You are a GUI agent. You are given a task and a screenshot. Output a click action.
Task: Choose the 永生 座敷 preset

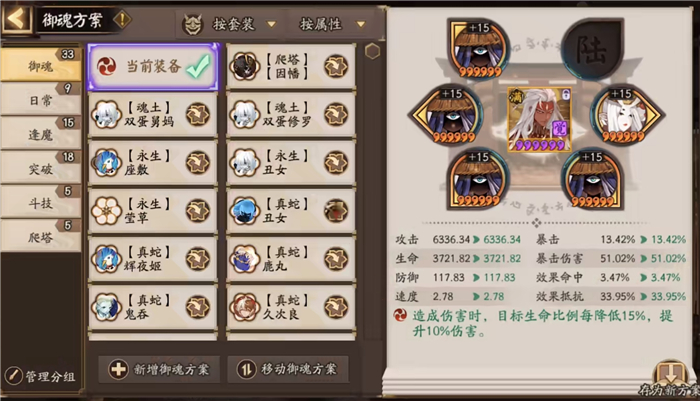click(x=153, y=163)
